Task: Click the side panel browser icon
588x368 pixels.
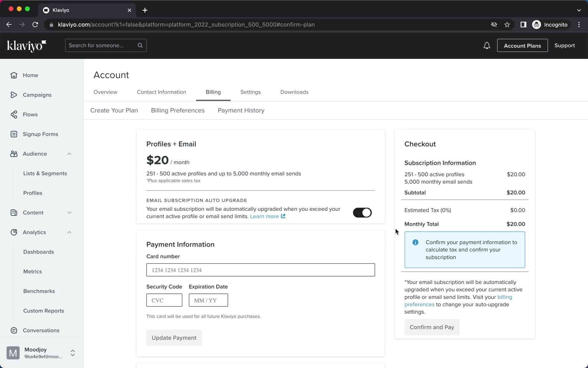Action: (523, 25)
